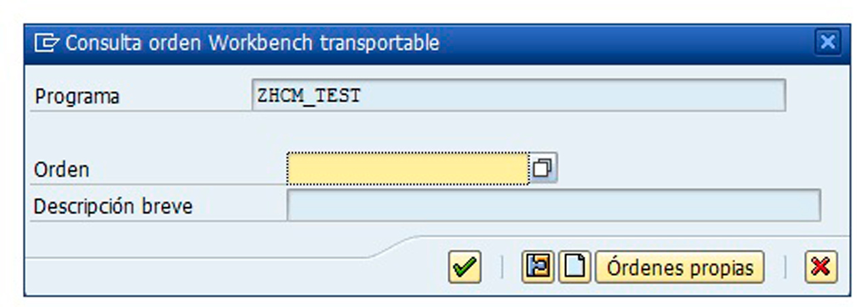Click the Programa field showing ZHCM_TEST
Screen dimensions: 868x307
pos(517,96)
